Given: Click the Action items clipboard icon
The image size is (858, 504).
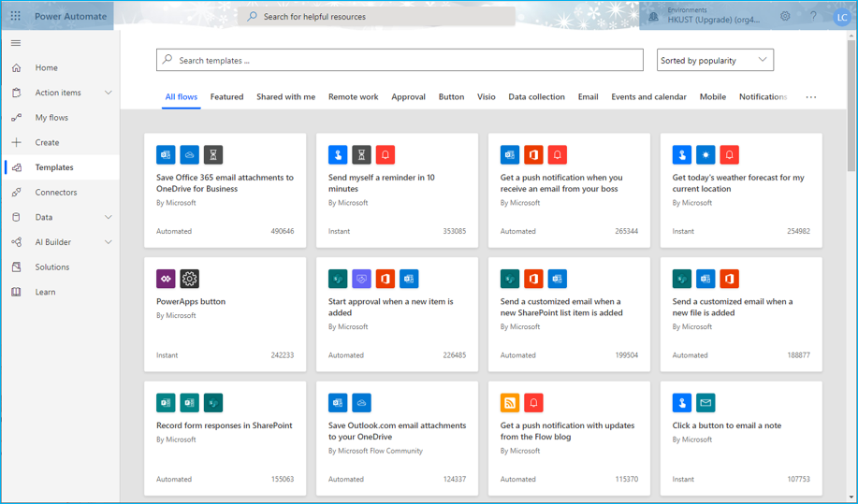Looking at the screenshot, I should point(17,93).
